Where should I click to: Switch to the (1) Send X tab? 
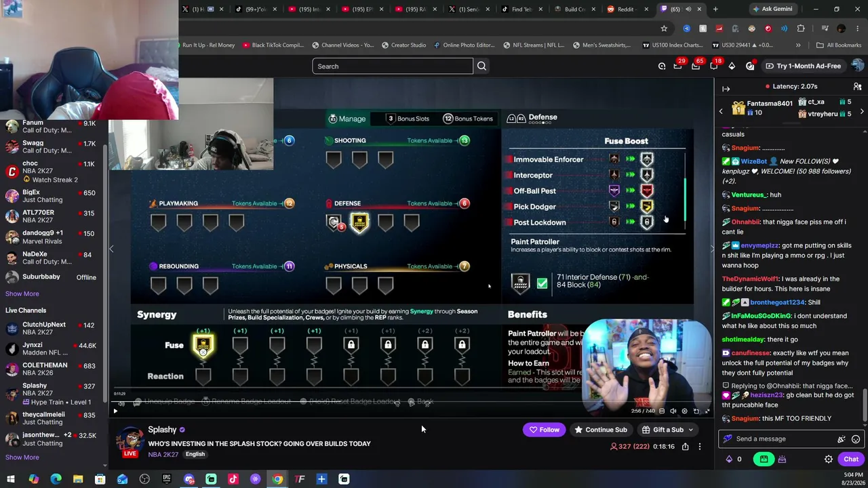pyautogui.click(x=469, y=9)
